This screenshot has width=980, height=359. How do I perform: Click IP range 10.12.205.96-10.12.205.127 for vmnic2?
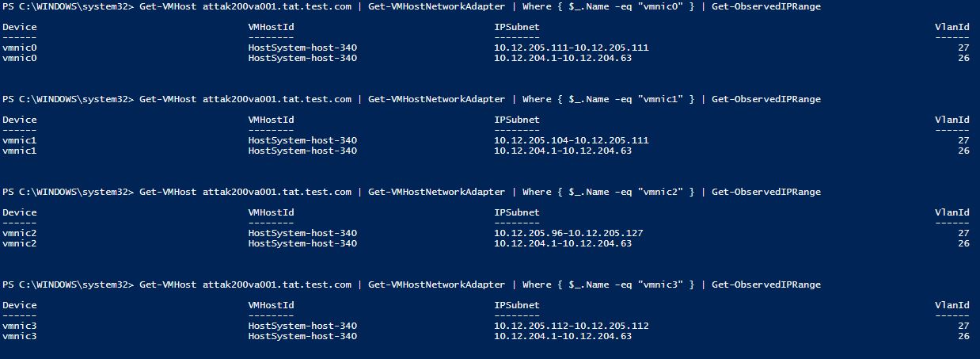(x=568, y=233)
